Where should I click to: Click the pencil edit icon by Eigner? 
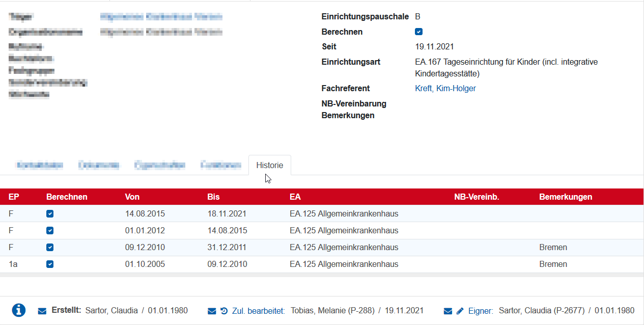pos(460,311)
